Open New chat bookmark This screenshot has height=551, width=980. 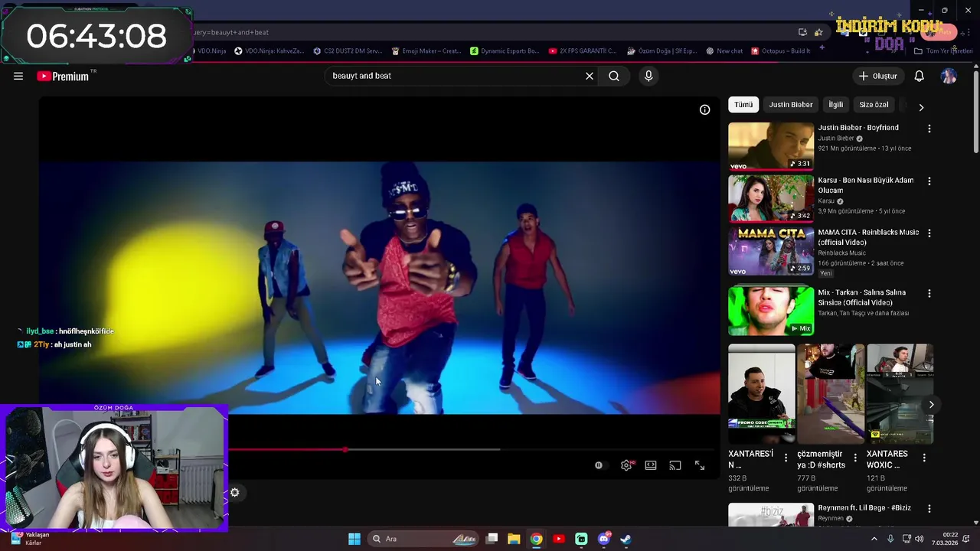tap(724, 51)
